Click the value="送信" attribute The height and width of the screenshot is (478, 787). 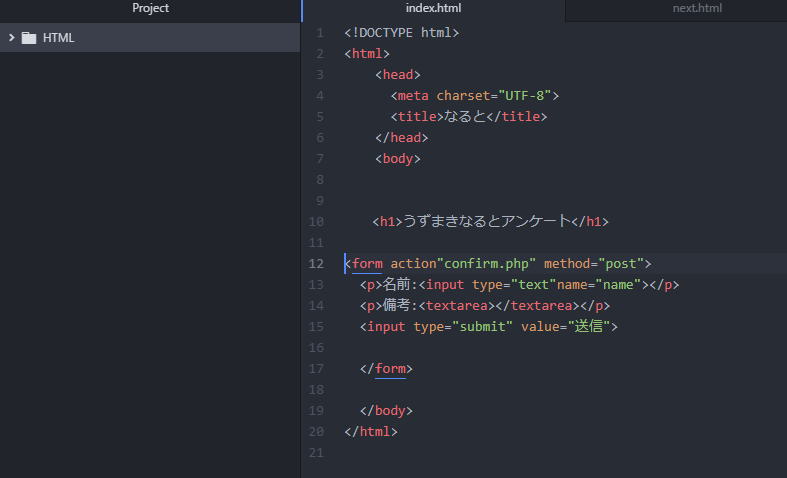point(566,327)
